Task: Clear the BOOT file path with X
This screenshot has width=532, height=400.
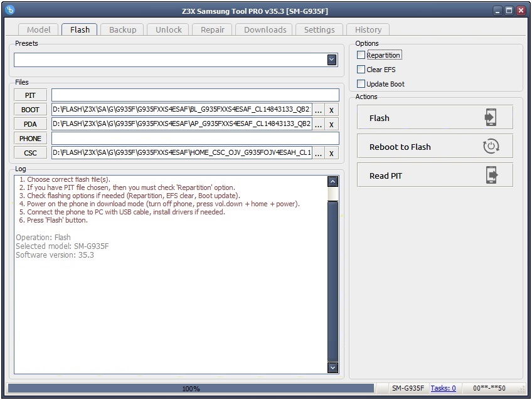Action: (x=331, y=110)
